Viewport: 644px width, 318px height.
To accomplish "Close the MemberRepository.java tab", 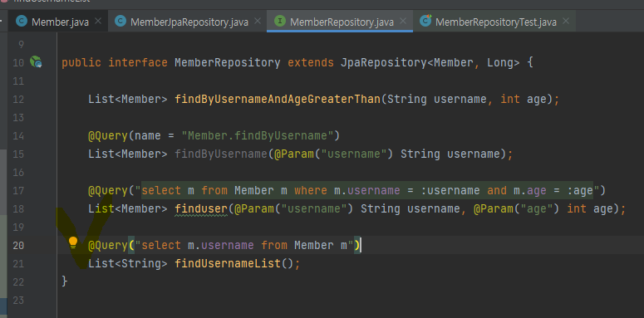I will point(403,21).
